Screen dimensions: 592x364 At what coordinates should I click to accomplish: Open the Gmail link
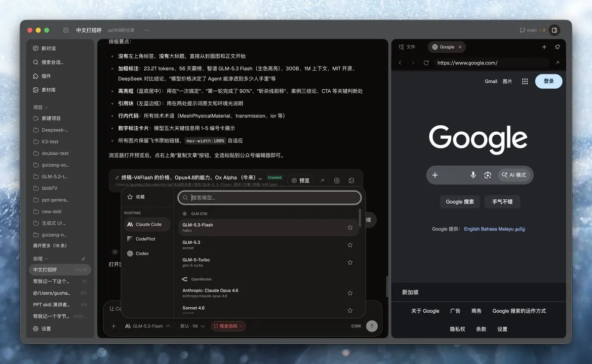coord(491,81)
